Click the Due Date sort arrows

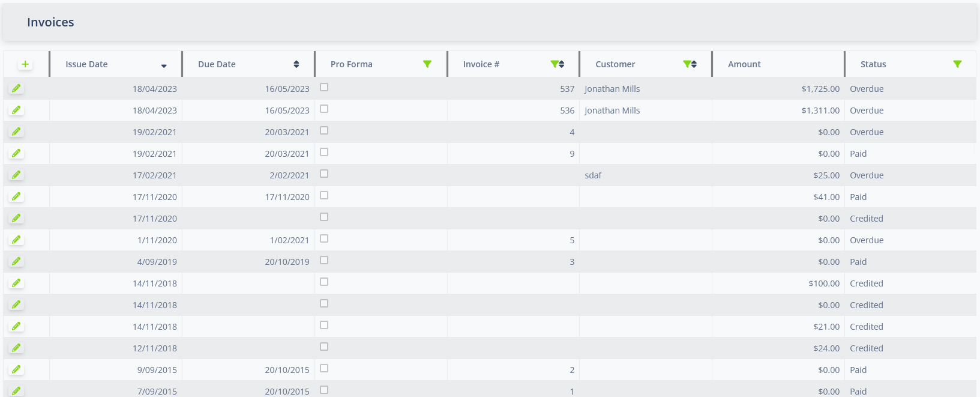pyautogui.click(x=296, y=64)
